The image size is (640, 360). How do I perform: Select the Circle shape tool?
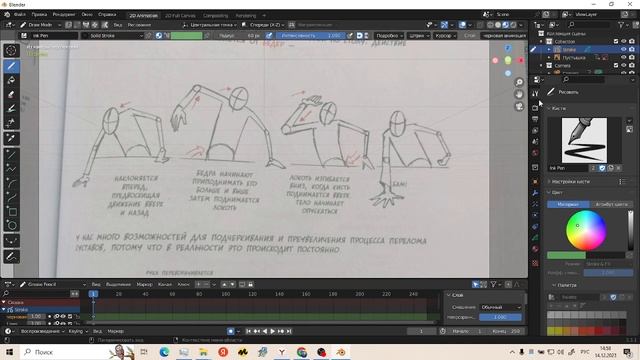[11, 225]
